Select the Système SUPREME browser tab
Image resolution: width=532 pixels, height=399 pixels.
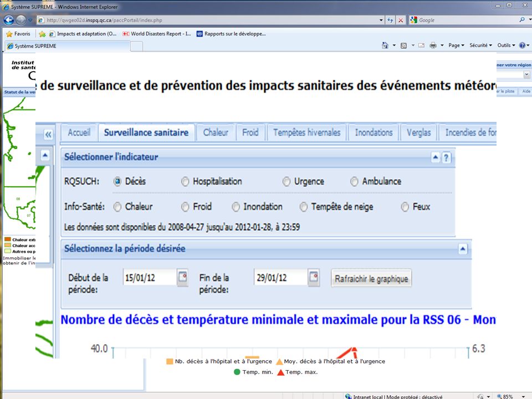point(67,46)
